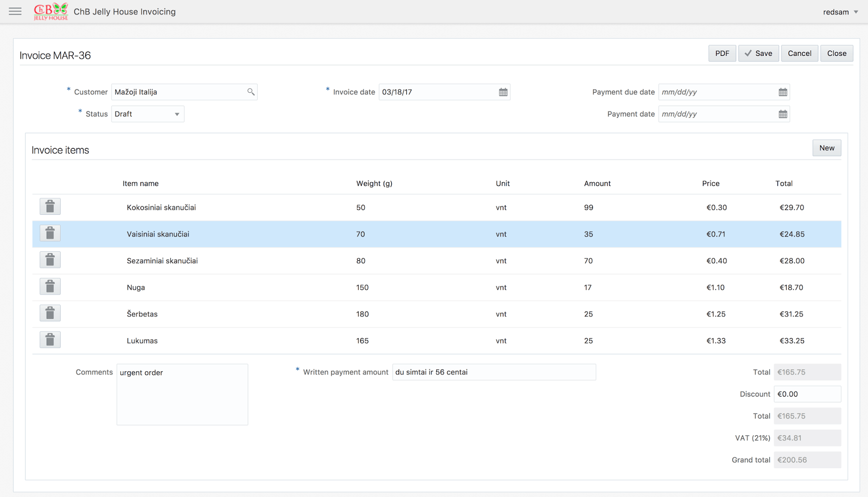Click into the Discount field
The image size is (868, 497).
click(807, 394)
